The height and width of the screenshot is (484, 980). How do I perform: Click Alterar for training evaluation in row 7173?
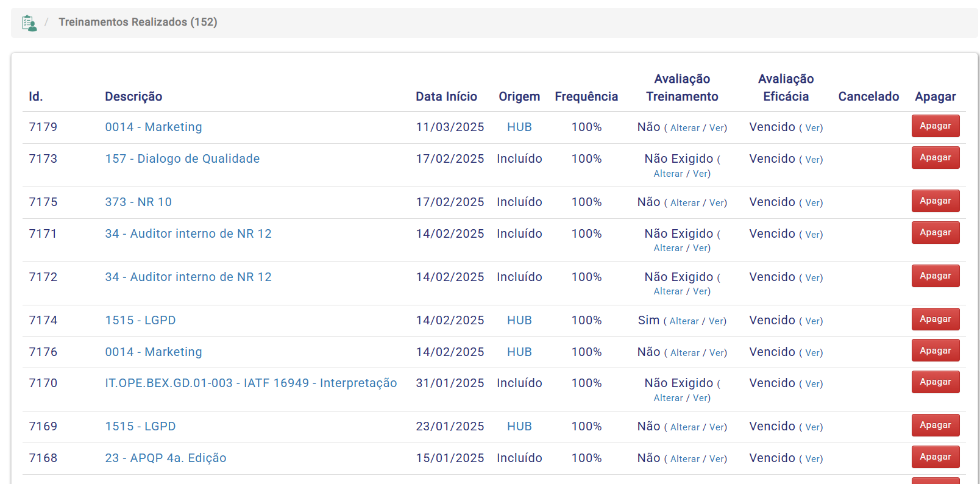(x=669, y=174)
